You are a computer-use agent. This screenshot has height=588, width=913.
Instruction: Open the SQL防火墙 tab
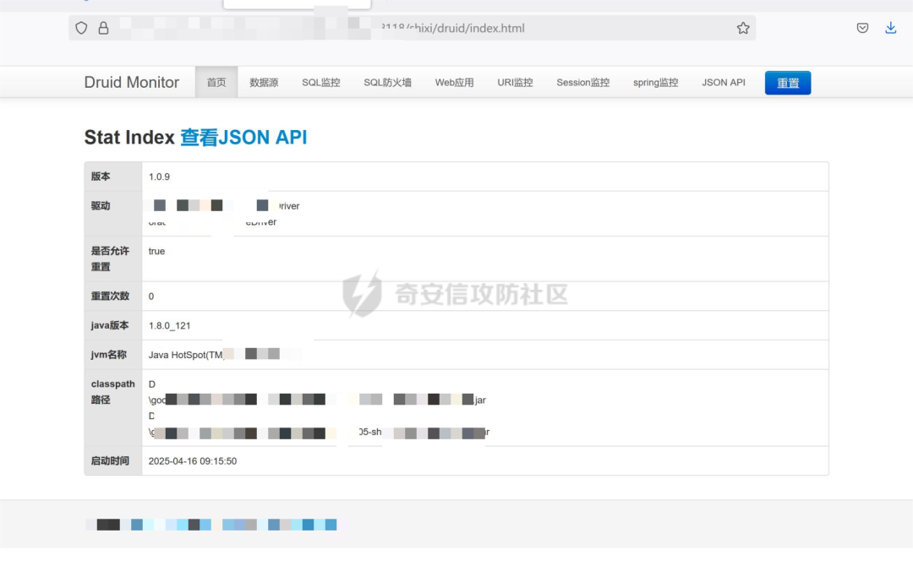388,83
